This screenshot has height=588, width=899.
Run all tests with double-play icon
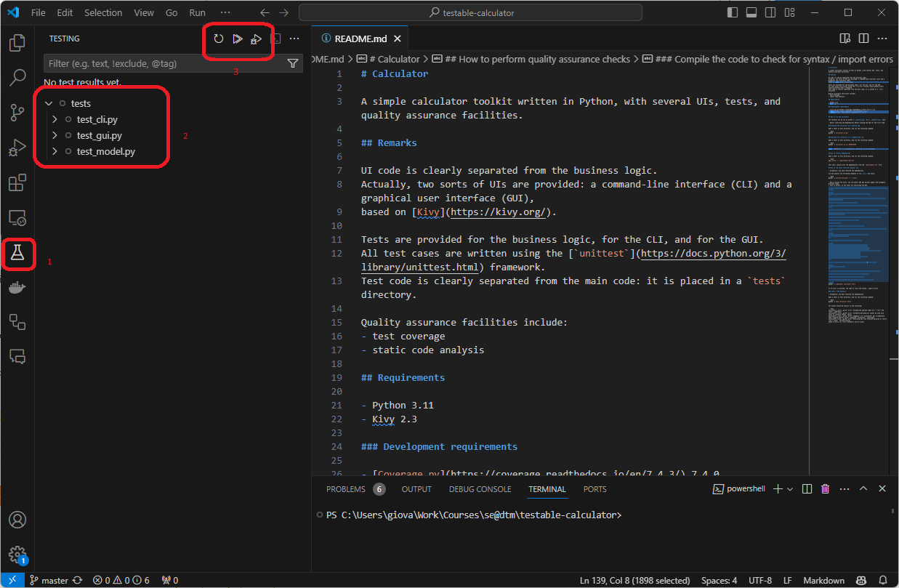tap(237, 39)
